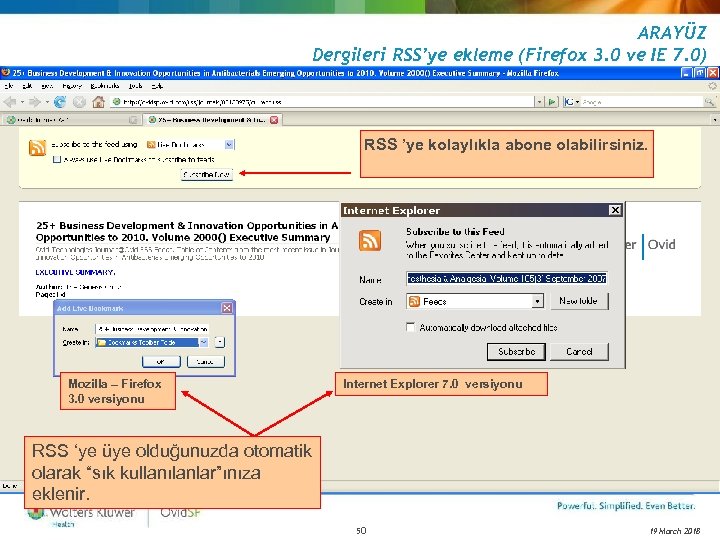The image size is (720, 540).
Task: Open the Tools menu
Action: (135, 86)
